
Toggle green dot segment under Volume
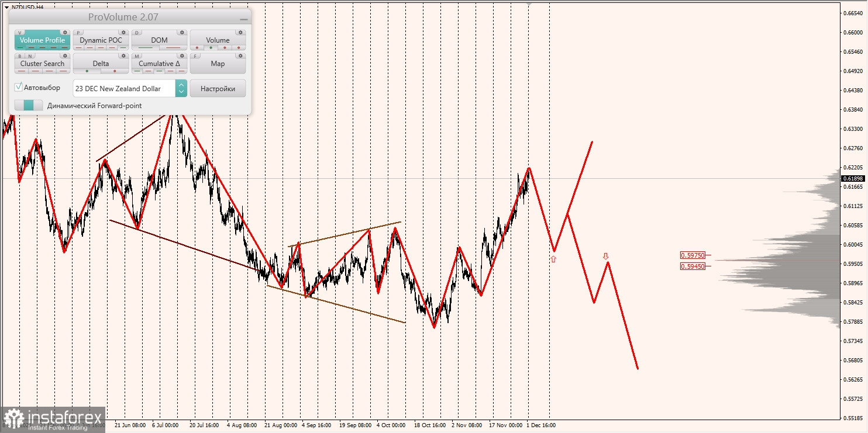tap(211, 47)
